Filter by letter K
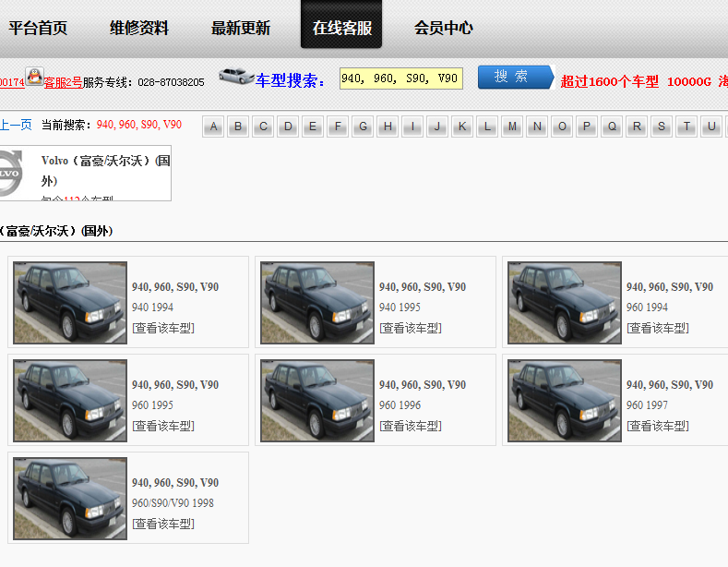Image resolution: width=728 pixels, height=567 pixels. 462,127
